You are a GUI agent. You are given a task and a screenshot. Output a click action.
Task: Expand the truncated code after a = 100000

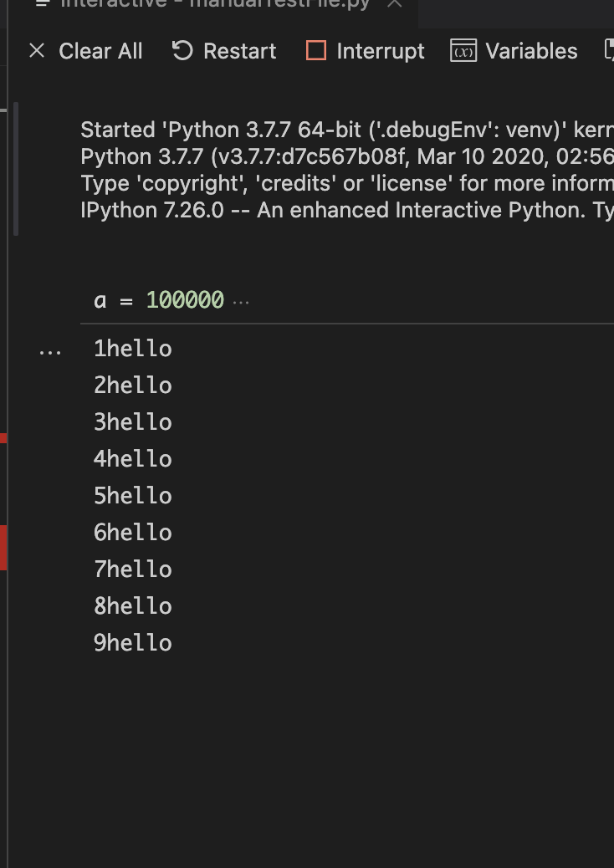(241, 303)
